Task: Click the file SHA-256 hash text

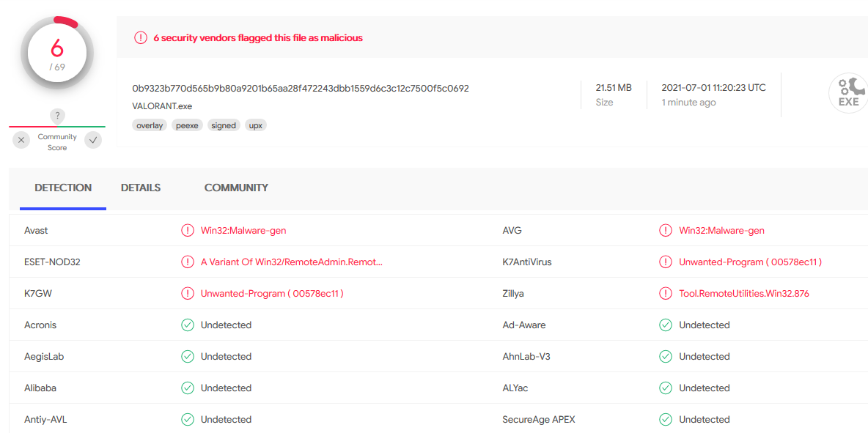Action: [301, 89]
